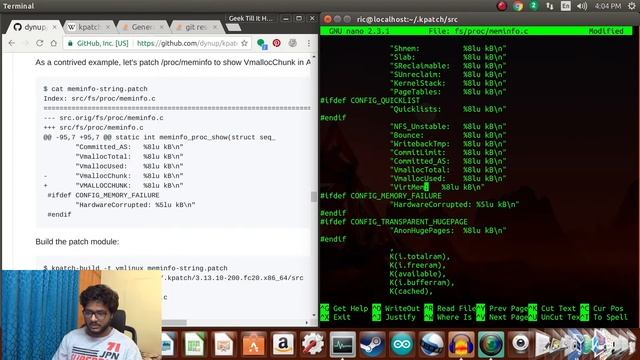Open the network connections indicator
The width and height of the screenshot is (640, 360).
pos(550,6)
